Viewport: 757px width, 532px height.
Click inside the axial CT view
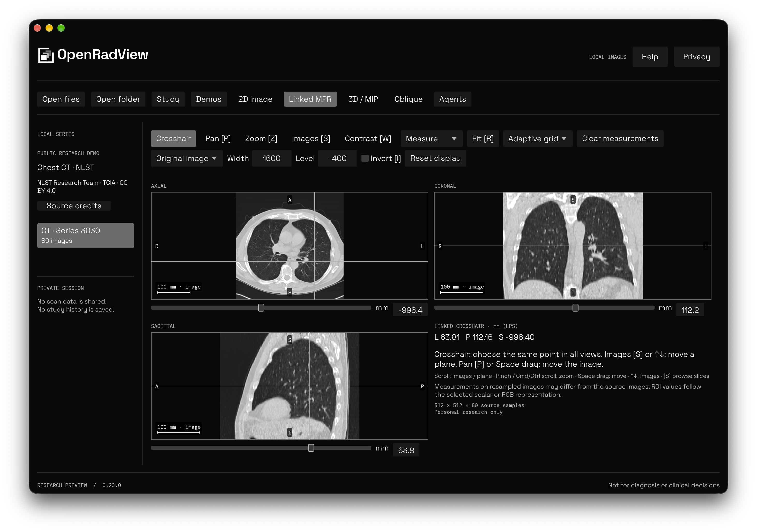[x=290, y=246]
